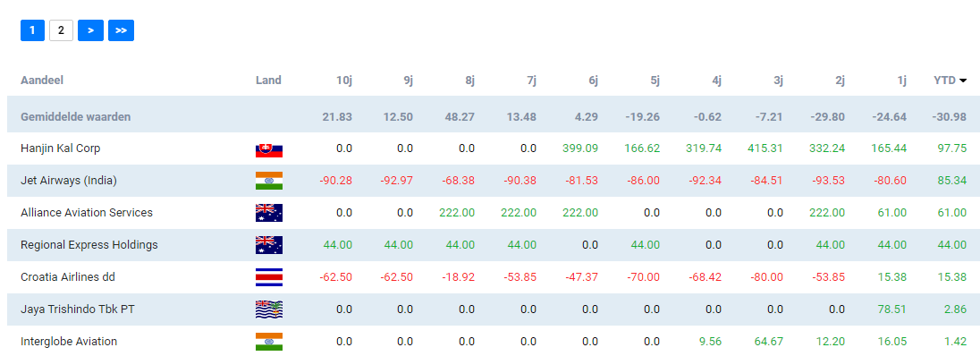Open the Hanjin Kal Corp stock link

[x=61, y=148]
